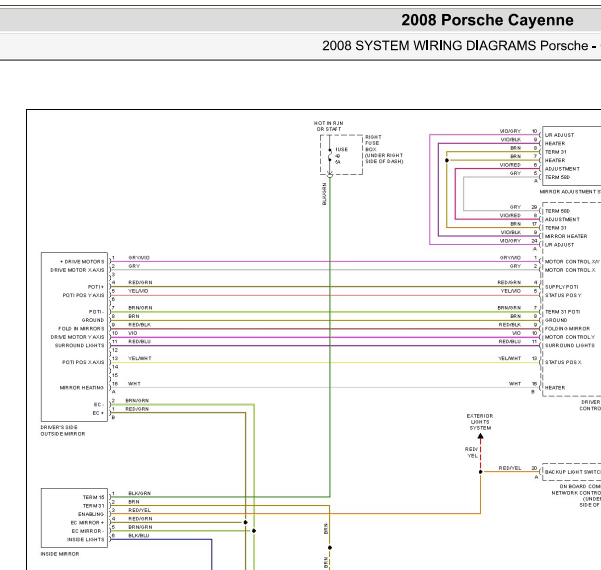
Task: Select the "POTI +" terminal label
Action: [x=96, y=287]
